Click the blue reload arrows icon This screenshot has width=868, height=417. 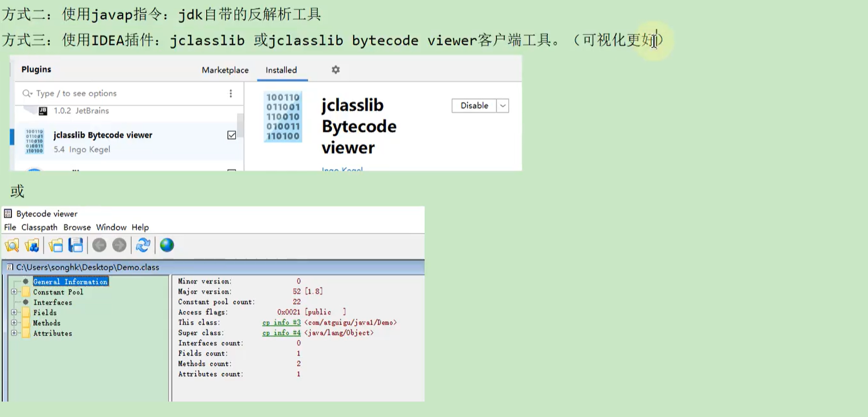pos(143,246)
